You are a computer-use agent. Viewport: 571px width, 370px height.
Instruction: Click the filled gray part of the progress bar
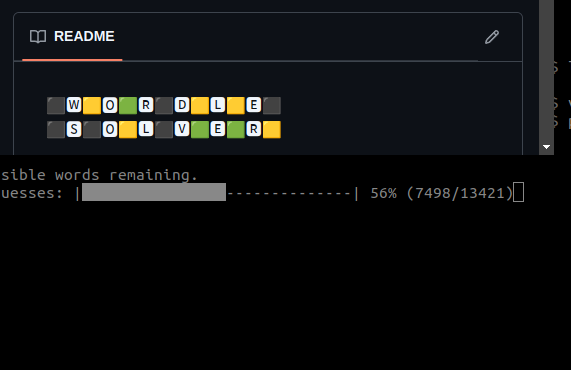154,192
